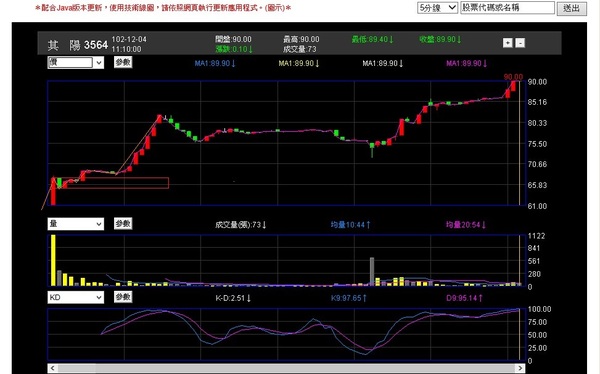Viewport: 600px width, 374px height.
Task: Click the (圖示) link in the red notice
Action: 274,8
